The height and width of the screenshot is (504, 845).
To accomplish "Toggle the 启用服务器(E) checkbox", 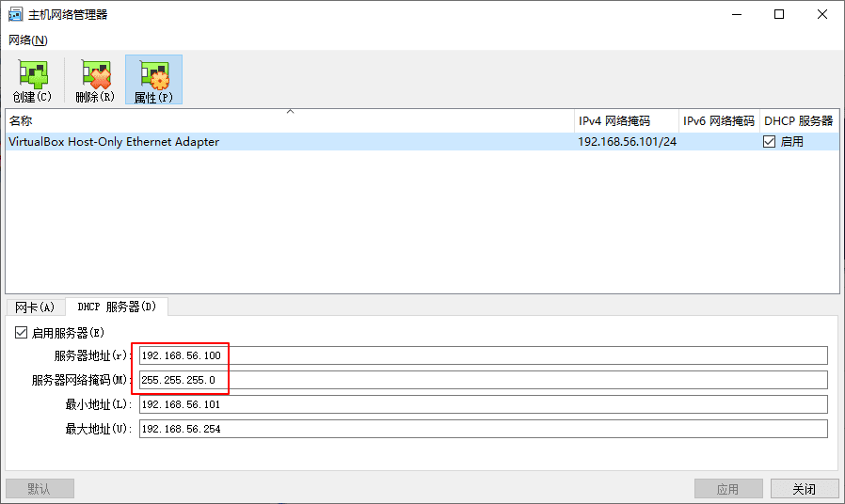I will (21, 333).
